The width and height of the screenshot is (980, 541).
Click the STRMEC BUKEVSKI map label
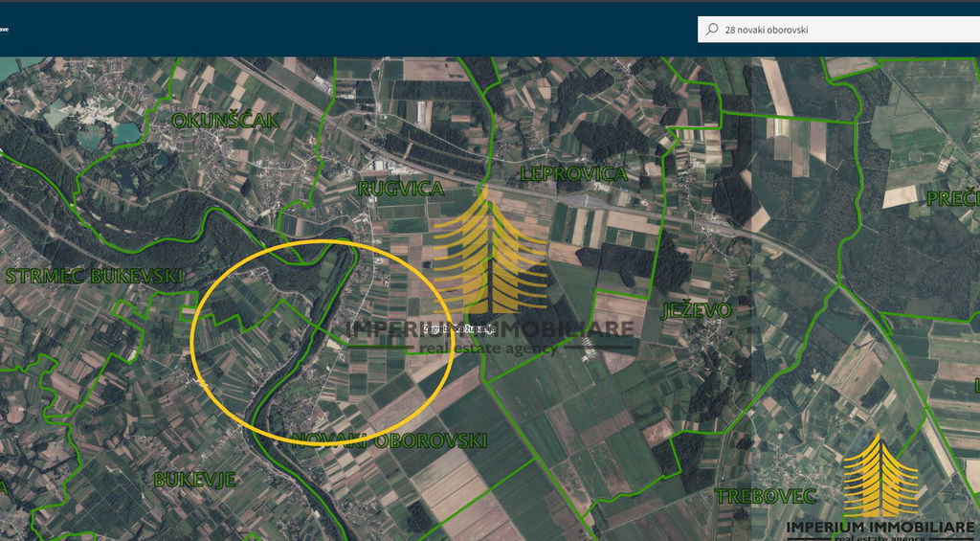[94, 277]
